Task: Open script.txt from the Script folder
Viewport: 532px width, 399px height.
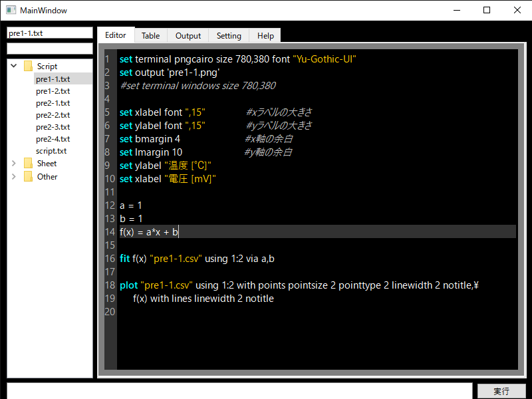Action: click(53, 151)
